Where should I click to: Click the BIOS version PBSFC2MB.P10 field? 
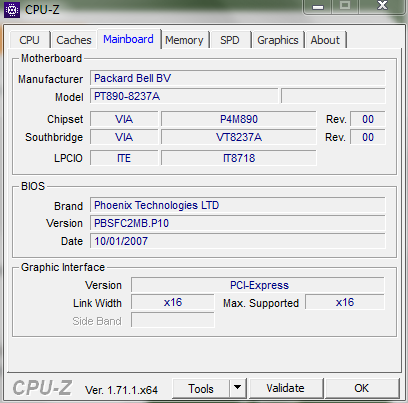pyautogui.click(x=237, y=223)
